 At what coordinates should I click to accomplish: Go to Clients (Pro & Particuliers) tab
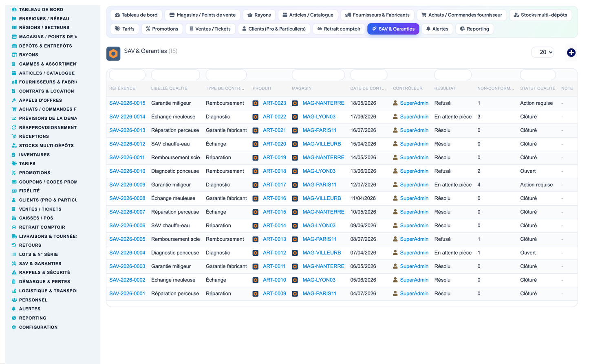[x=274, y=29]
